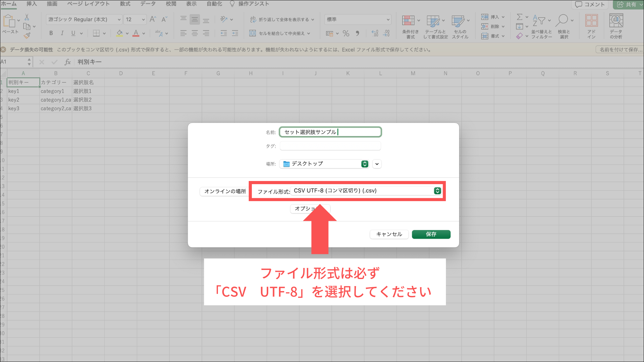Viewport: 644px width, 362px height.
Task: Expand the save dialog with the chevron button
Action: point(377,164)
